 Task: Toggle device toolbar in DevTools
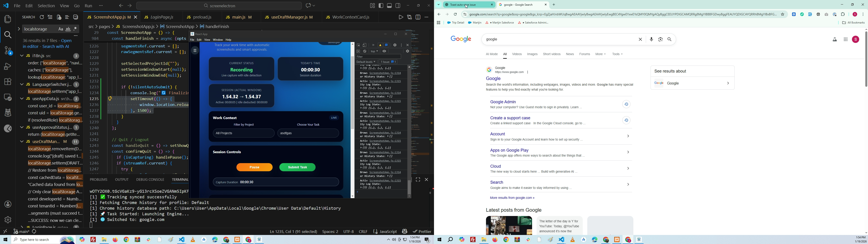click(x=365, y=45)
